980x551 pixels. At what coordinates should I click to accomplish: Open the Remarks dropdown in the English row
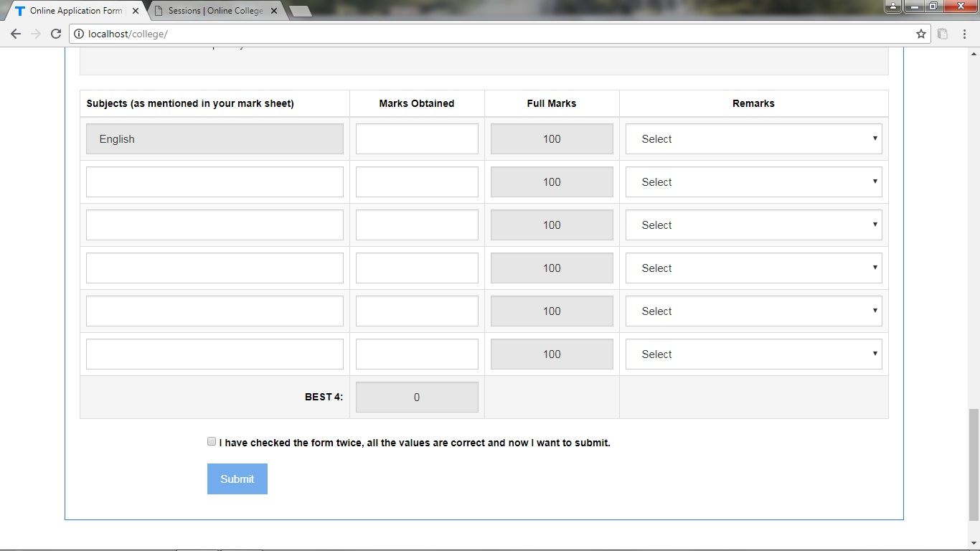coord(753,139)
